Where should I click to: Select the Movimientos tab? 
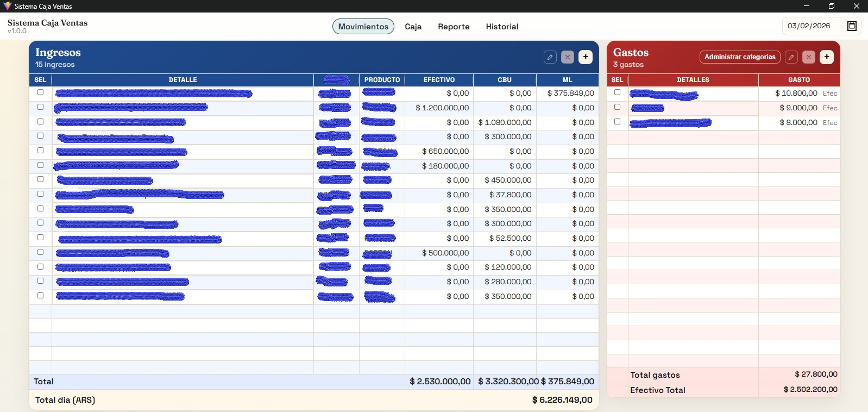pyautogui.click(x=363, y=27)
